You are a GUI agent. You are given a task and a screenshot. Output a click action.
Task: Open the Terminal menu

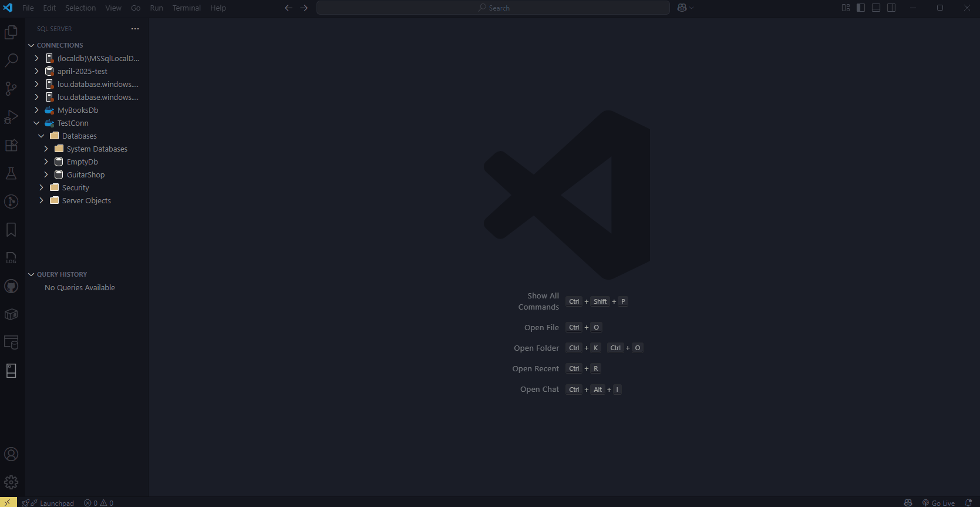tap(187, 8)
